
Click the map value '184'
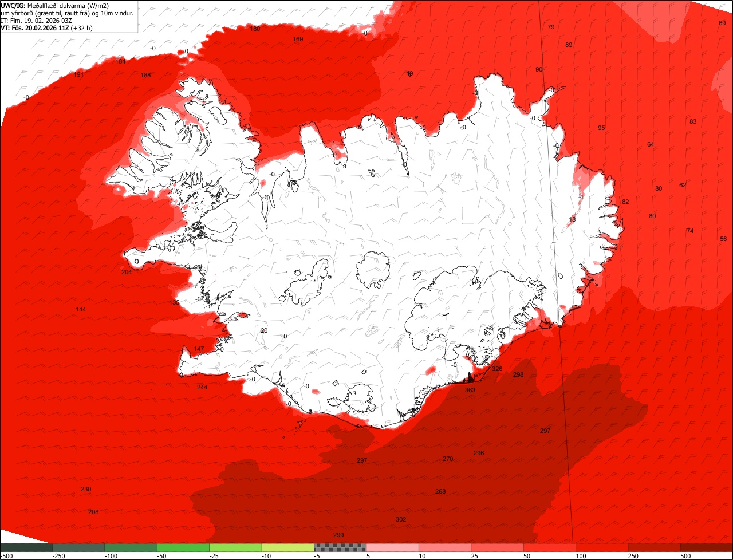120,61
